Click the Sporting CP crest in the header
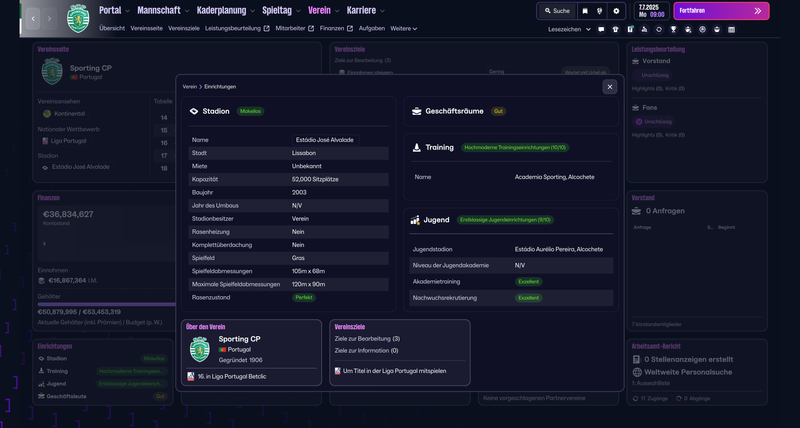Viewport: 800px width, 428px height. coord(78,18)
